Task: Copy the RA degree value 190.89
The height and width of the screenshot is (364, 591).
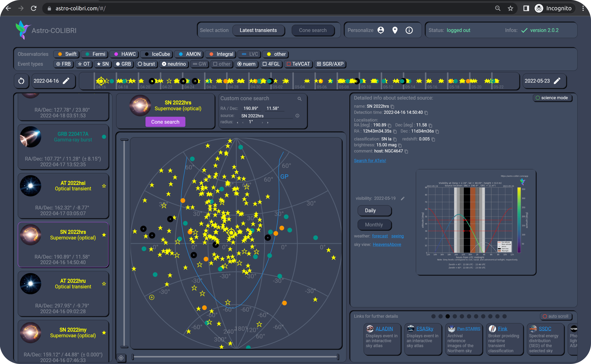Action: (389, 125)
